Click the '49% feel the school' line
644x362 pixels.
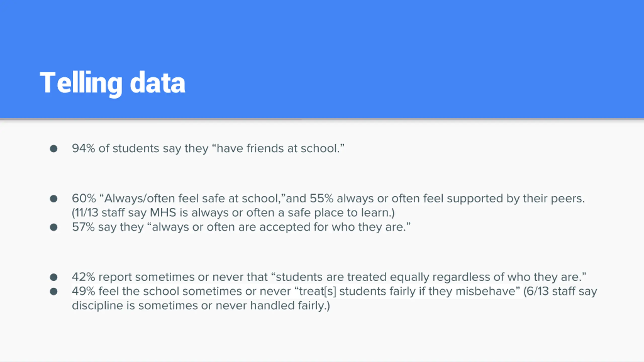[334, 291]
